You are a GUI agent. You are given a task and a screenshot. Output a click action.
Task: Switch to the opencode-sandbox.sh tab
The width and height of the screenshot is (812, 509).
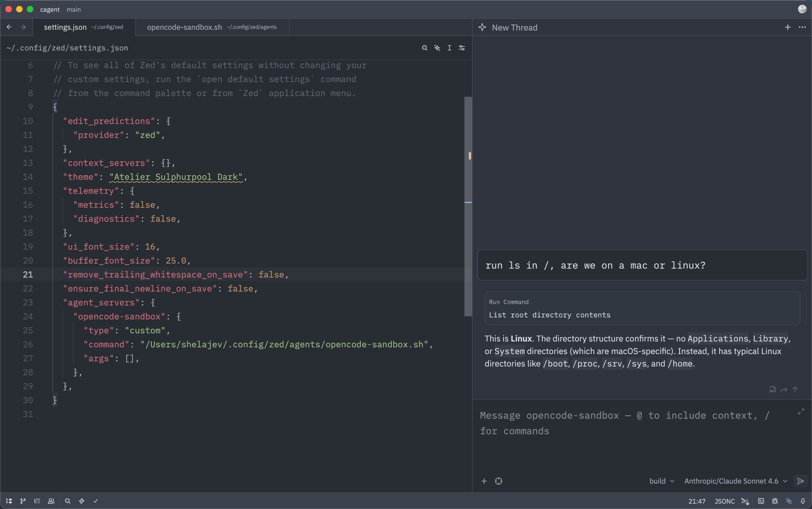click(212, 27)
